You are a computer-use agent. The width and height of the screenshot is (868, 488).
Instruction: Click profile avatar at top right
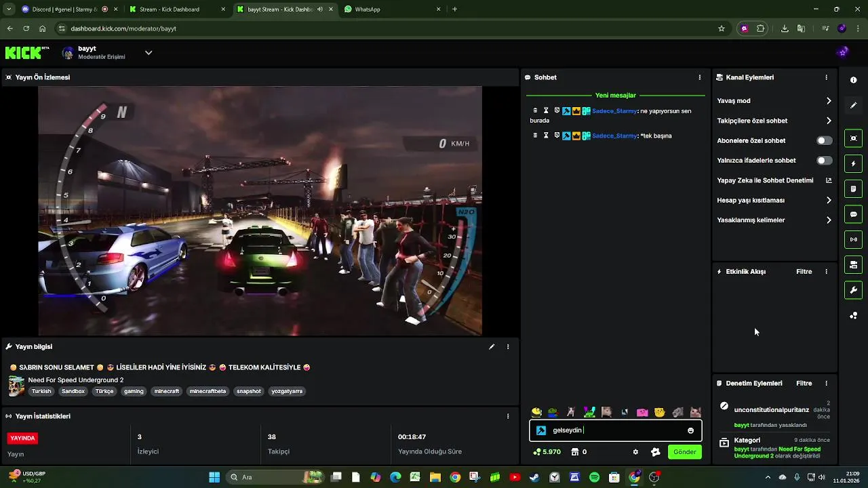click(843, 52)
